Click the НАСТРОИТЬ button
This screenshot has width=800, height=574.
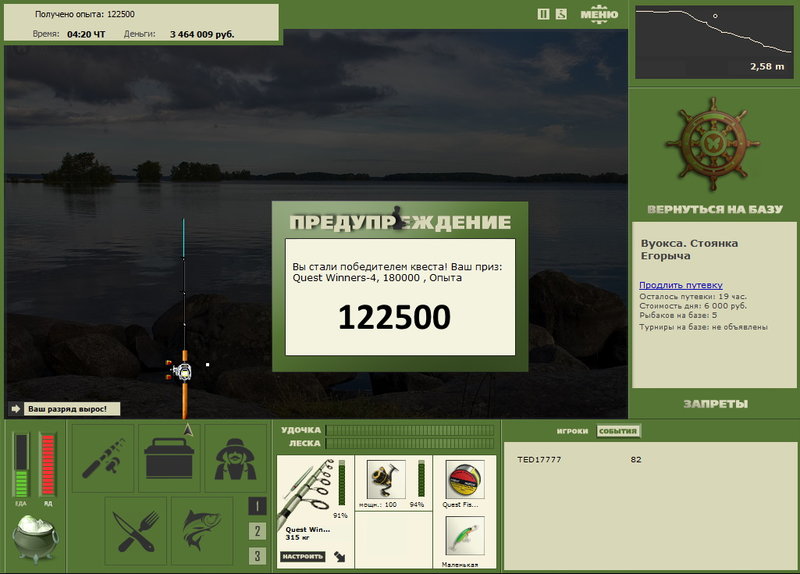[302, 556]
